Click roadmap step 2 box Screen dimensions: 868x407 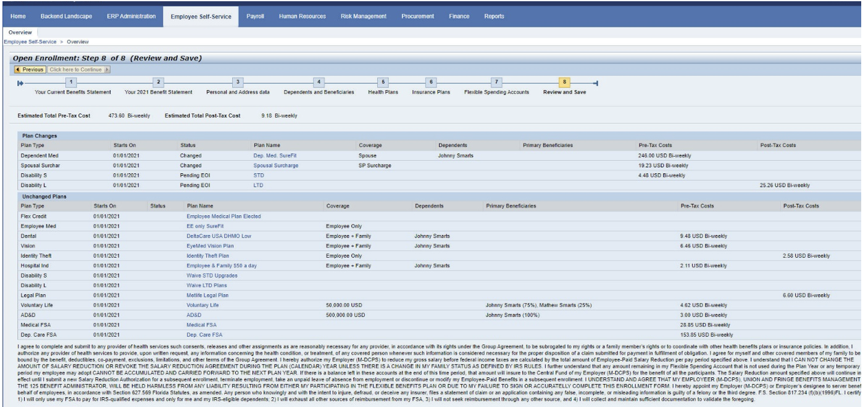point(158,81)
